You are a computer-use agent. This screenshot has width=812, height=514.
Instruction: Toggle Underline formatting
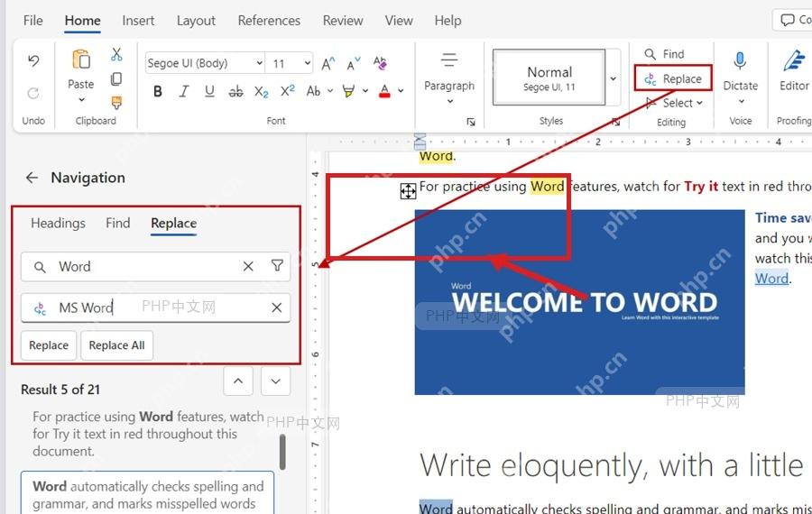pos(209,92)
